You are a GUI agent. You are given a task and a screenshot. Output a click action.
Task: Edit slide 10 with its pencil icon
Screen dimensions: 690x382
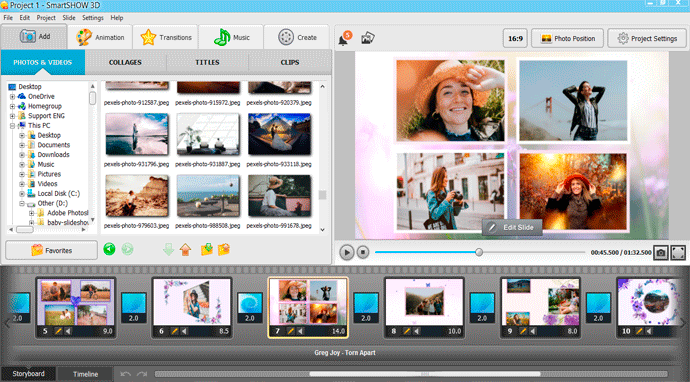(639, 331)
